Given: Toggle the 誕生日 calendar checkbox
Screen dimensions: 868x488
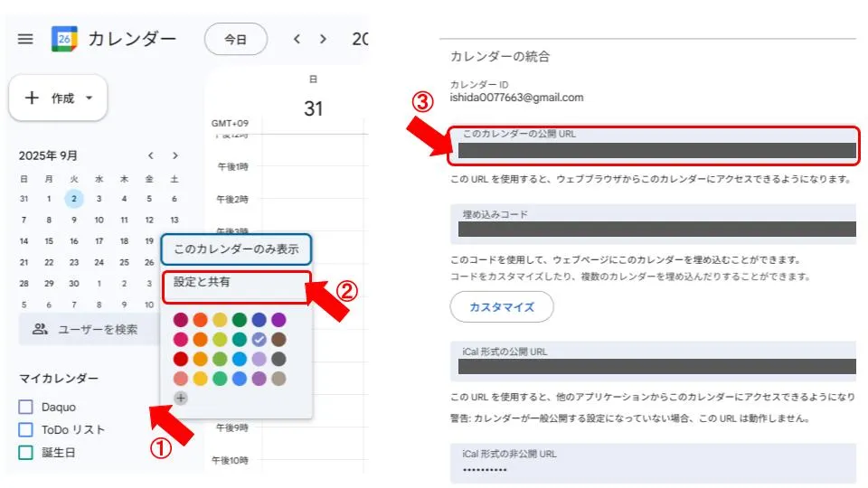Looking at the screenshot, I should tap(25, 453).
